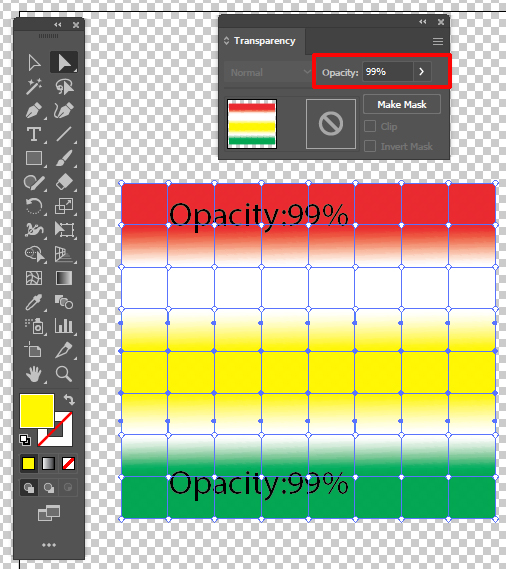This screenshot has width=506, height=569.
Task: Pick the Lasso tool
Action: [64, 86]
